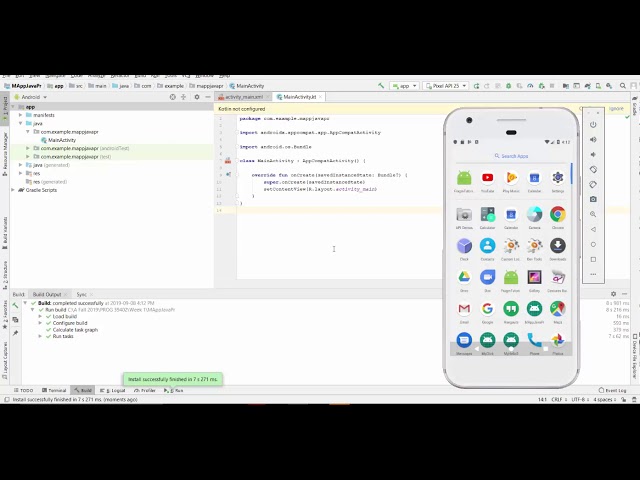Raise the emulator volume
The height and width of the screenshot is (480, 640).
click(x=593, y=140)
